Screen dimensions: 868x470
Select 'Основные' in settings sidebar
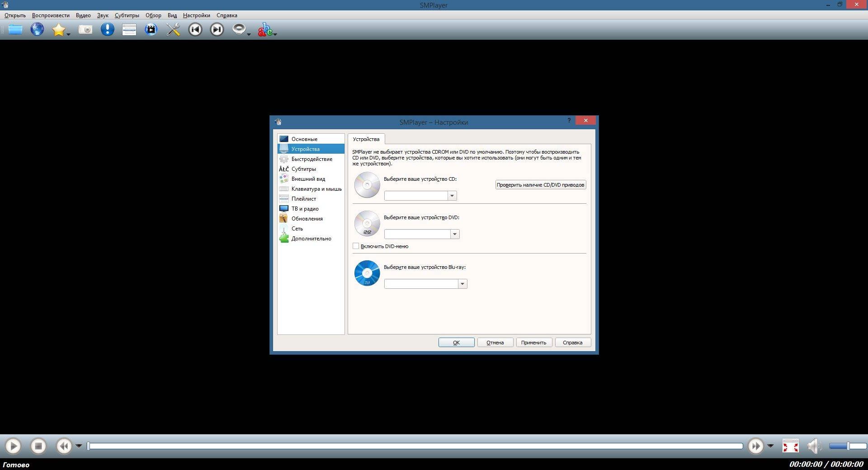[x=311, y=139]
